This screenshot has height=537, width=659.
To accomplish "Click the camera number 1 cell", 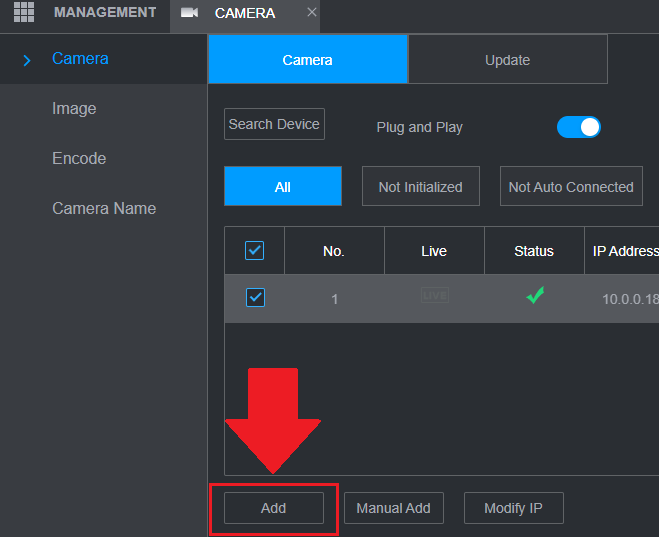I will tap(335, 299).
